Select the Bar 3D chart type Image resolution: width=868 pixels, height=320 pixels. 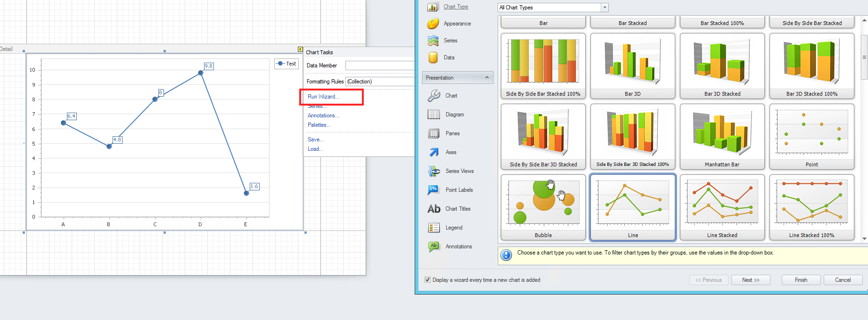[x=633, y=66]
